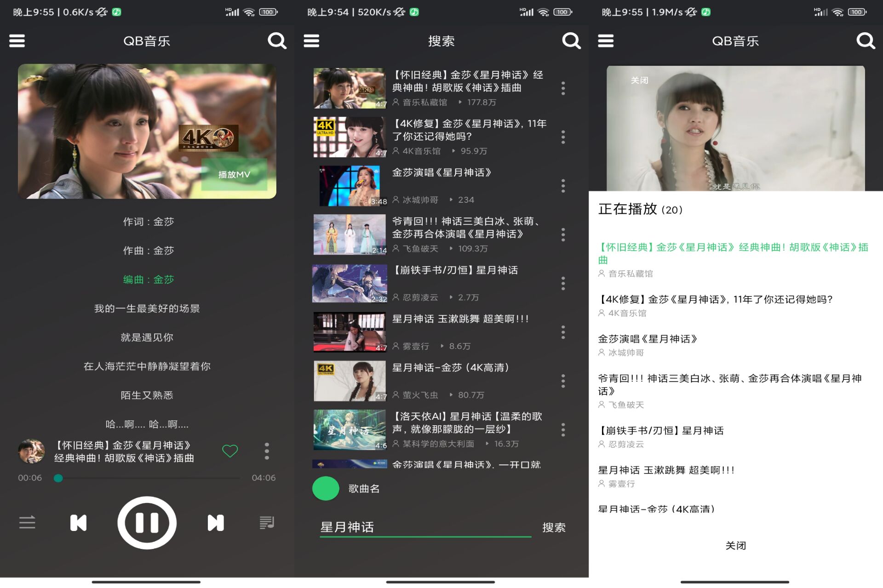883x588 pixels.
Task: Click the playback progress bar
Action: coord(147,478)
